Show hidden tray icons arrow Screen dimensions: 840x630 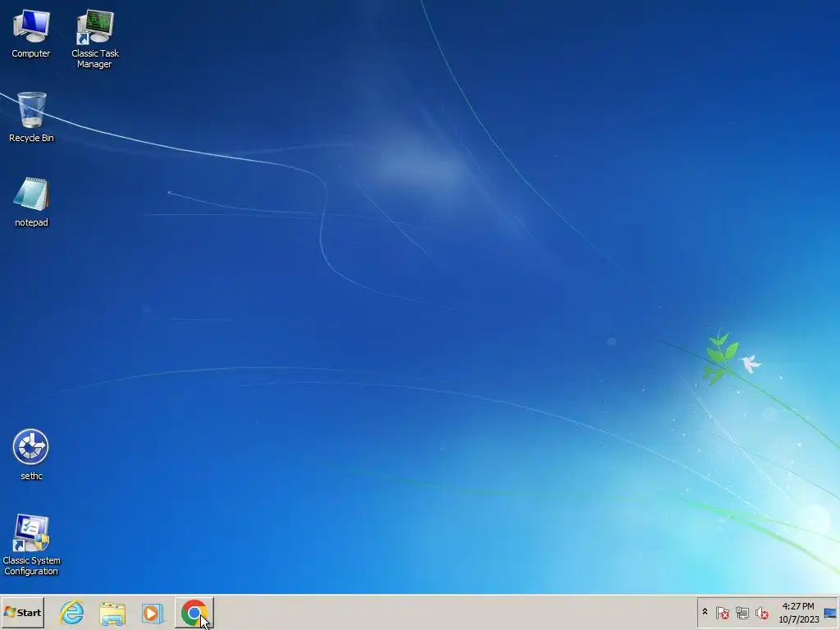705,612
